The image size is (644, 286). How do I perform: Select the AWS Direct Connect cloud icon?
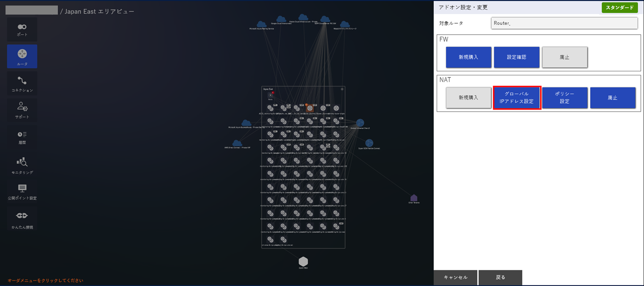click(x=237, y=143)
